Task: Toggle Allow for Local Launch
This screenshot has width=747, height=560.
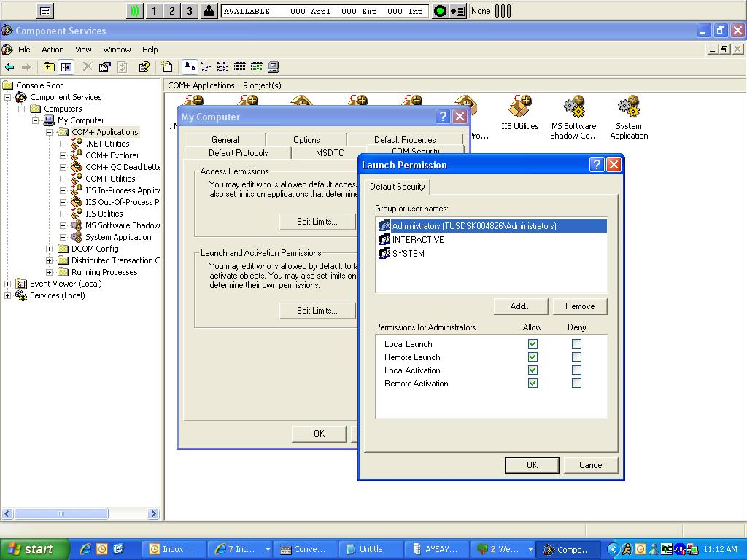Action: [533, 344]
